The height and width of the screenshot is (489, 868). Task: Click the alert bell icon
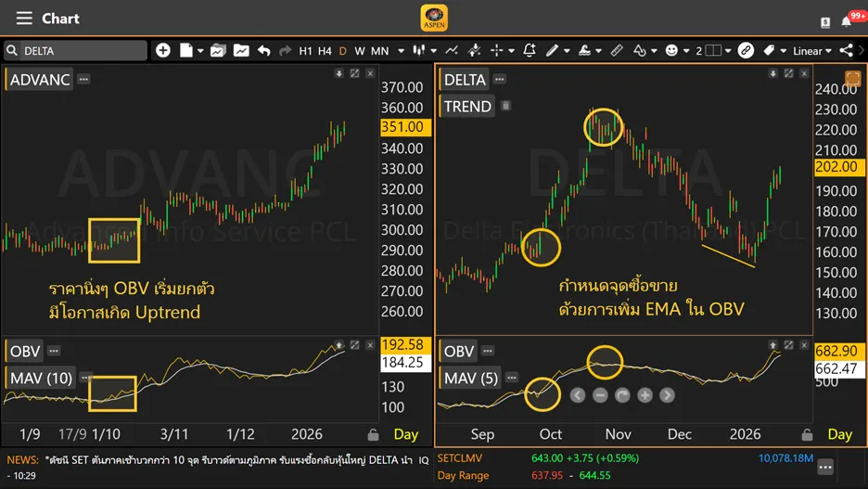530,51
